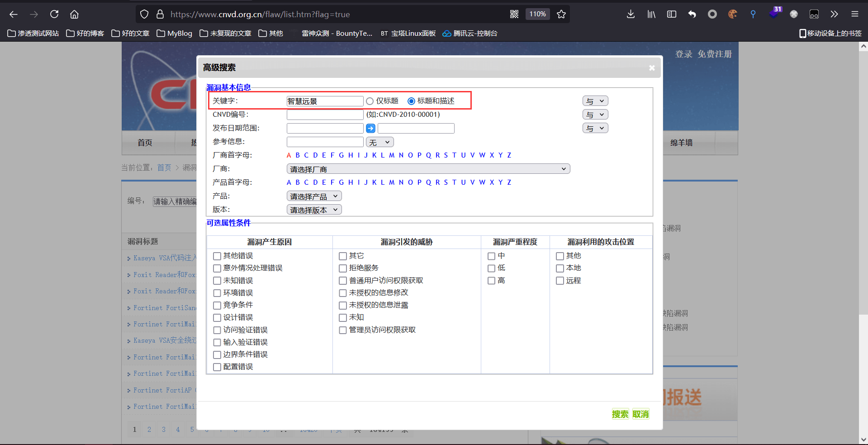The height and width of the screenshot is (445, 868).
Task: Select product initial letter Z
Action: tap(509, 182)
